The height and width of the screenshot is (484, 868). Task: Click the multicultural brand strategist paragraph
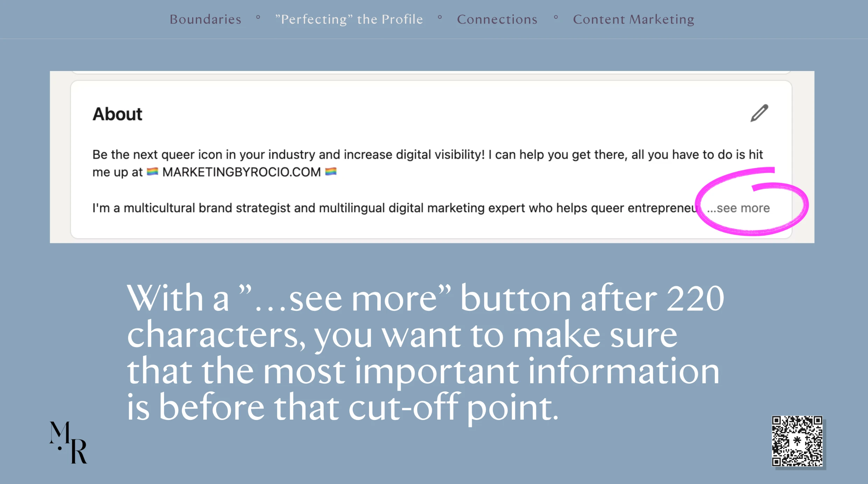tap(395, 208)
